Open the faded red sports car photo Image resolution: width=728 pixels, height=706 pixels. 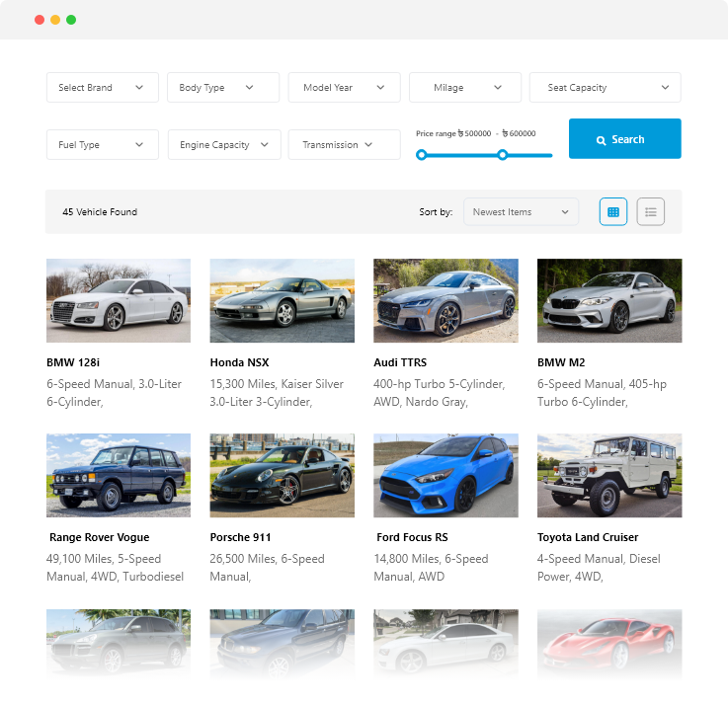609,644
